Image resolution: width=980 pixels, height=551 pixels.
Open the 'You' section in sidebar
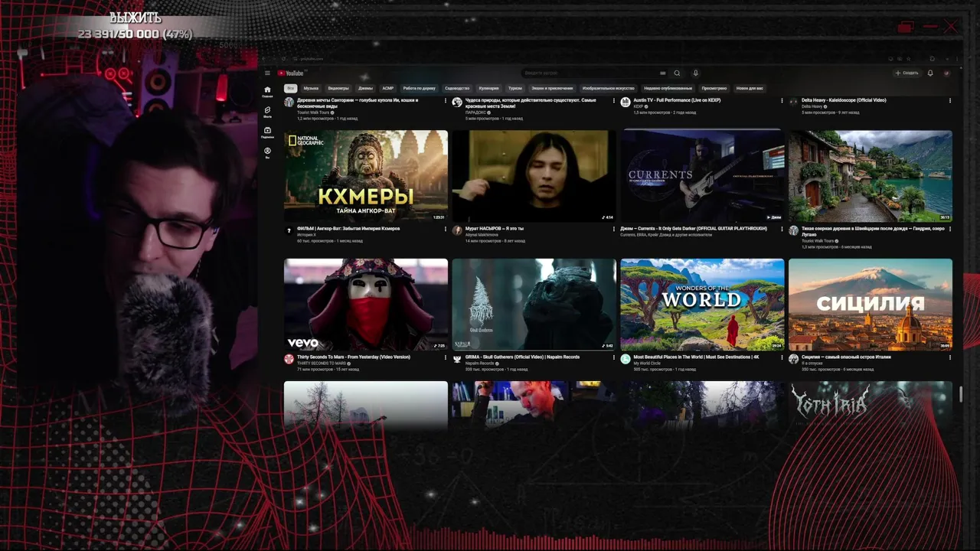pyautogui.click(x=267, y=152)
